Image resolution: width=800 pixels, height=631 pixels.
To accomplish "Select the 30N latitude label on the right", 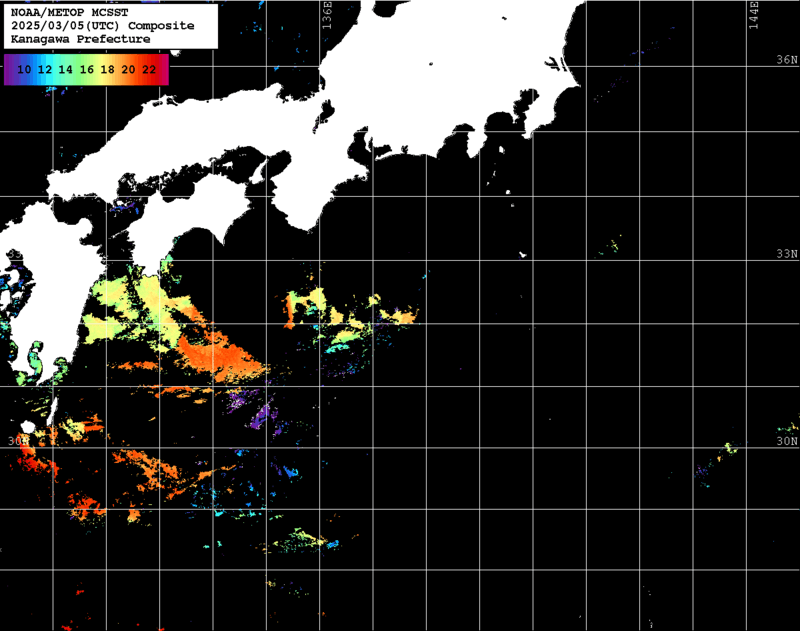I will pos(787,441).
